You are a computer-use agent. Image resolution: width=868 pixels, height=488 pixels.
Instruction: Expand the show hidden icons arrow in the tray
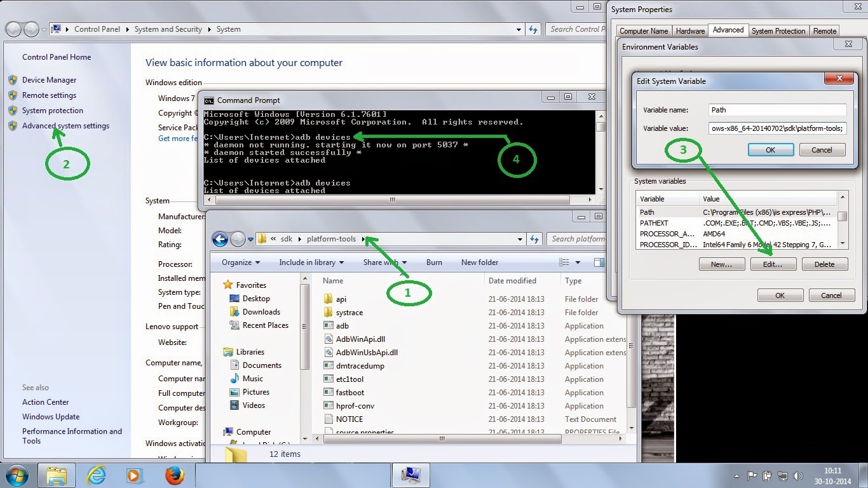coord(736,475)
